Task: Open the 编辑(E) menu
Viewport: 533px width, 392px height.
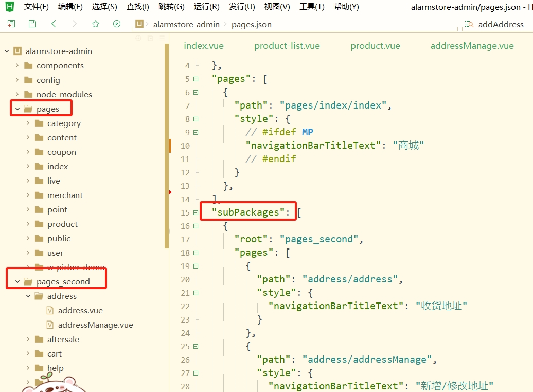Action: pyautogui.click(x=70, y=7)
